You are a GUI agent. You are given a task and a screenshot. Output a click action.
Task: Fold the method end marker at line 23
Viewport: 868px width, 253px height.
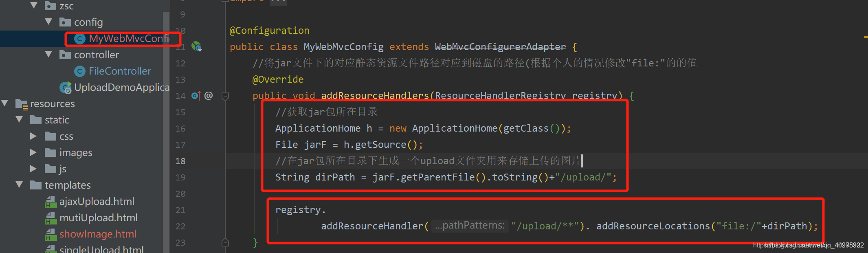pyautogui.click(x=225, y=242)
